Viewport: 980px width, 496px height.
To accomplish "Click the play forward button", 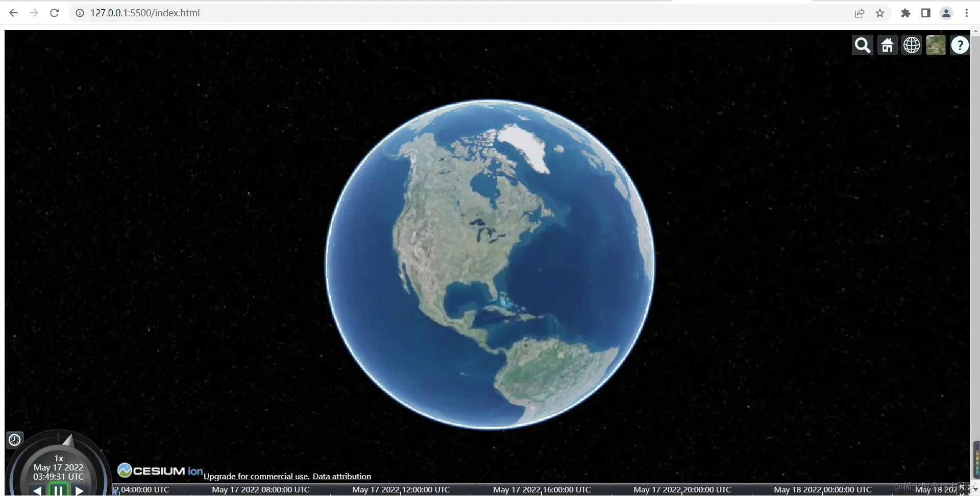I will point(80,490).
